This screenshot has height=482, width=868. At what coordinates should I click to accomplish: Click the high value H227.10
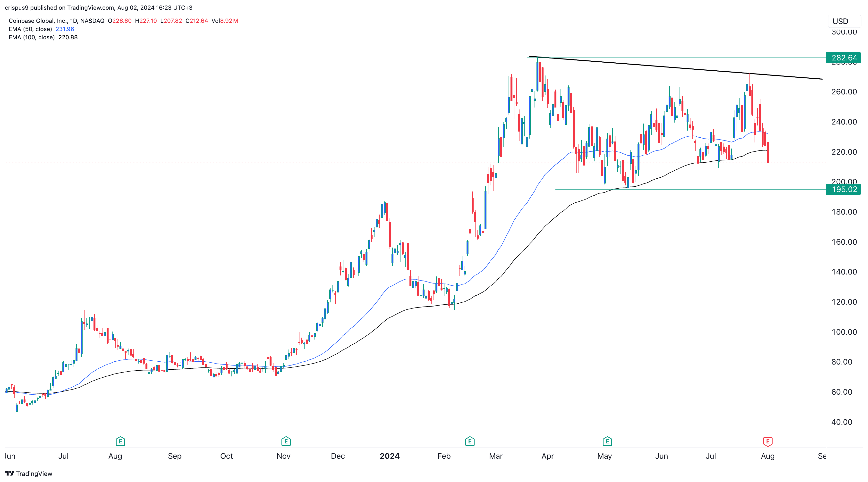[146, 21]
